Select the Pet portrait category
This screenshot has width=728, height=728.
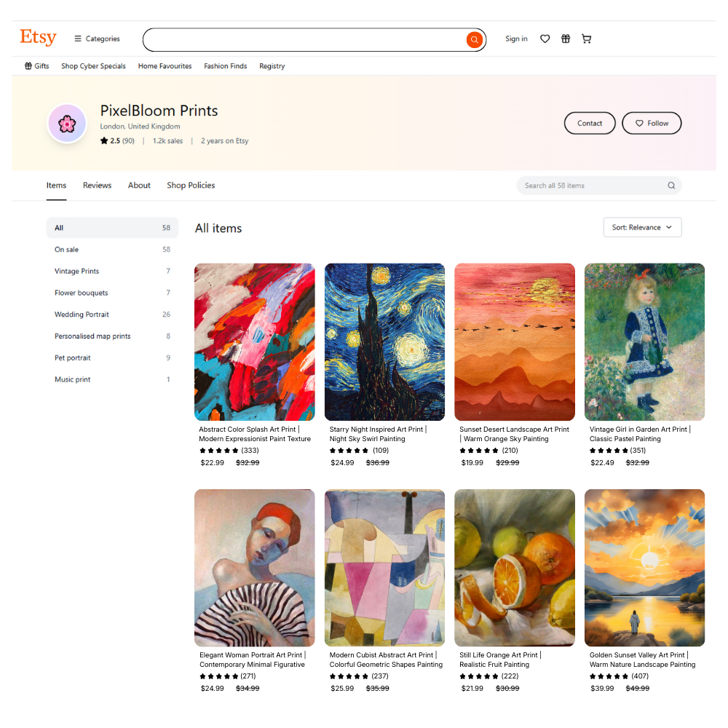(73, 358)
